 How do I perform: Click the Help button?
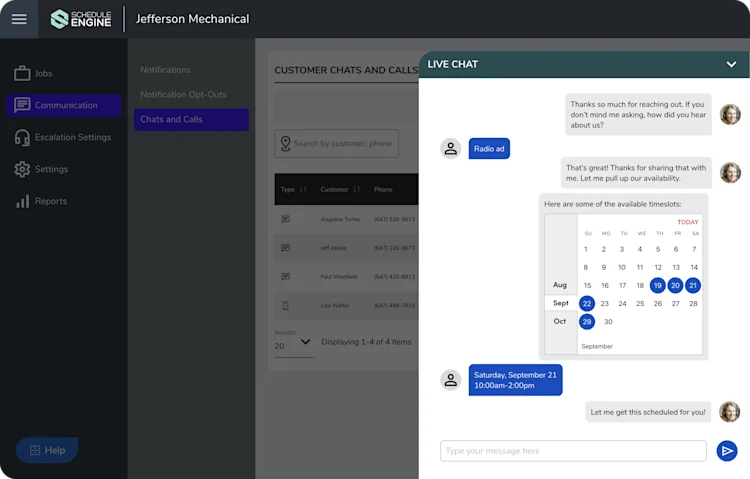pos(47,450)
